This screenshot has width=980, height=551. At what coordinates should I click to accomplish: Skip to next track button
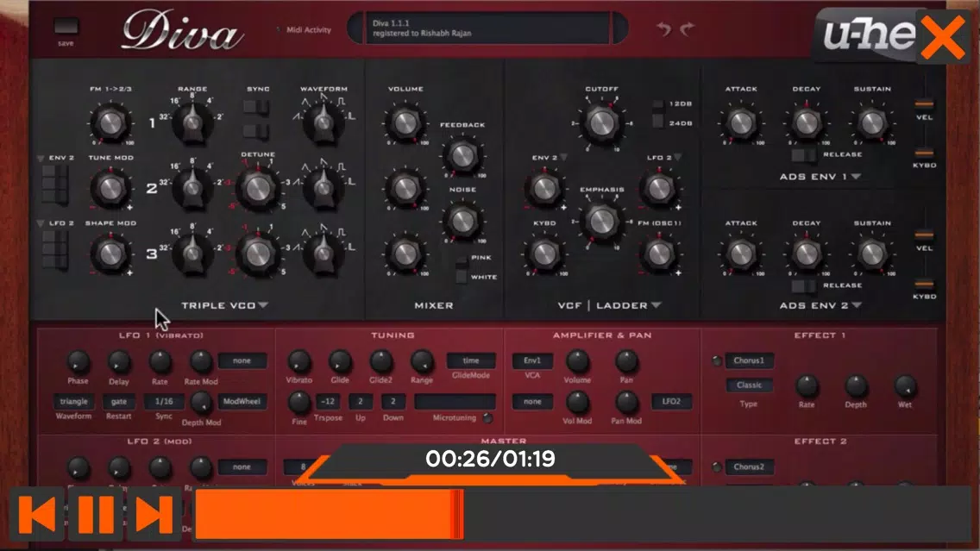click(154, 514)
